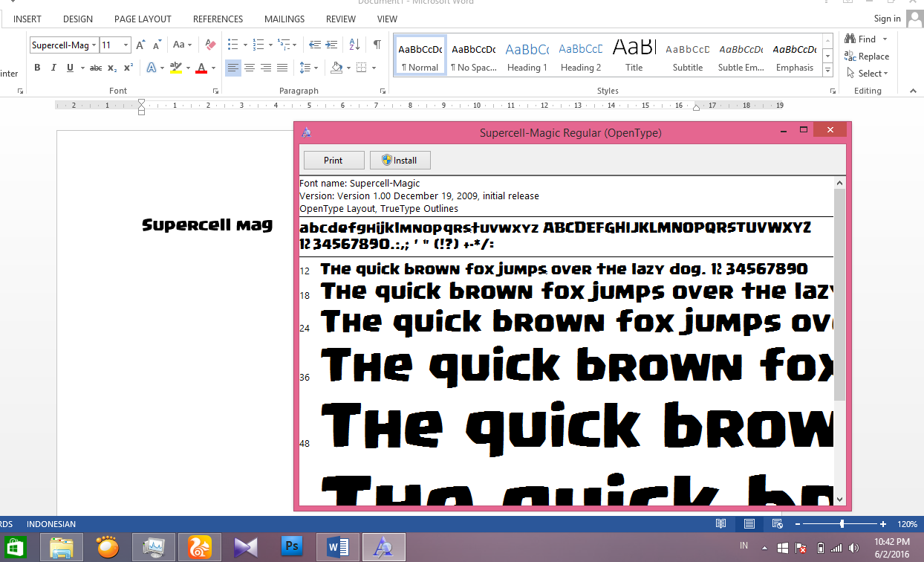Expand the Styles gallery More arrow
Viewport: 924px width, 562px height.
(828, 69)
